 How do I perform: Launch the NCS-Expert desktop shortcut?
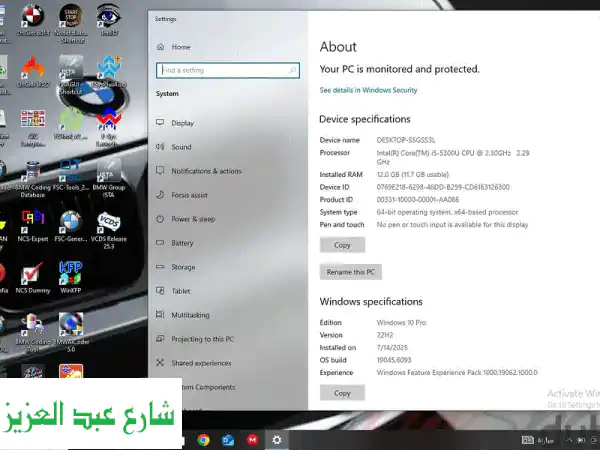[x=33, y=226]
